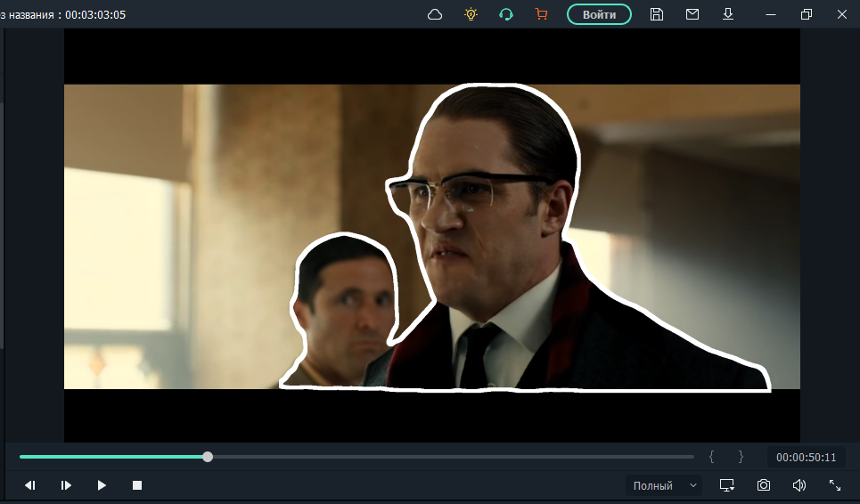This screenshot has width=860, height=504.
Task: Click the 00:00:50:11 timecode field
Action: tap(806, 458)
